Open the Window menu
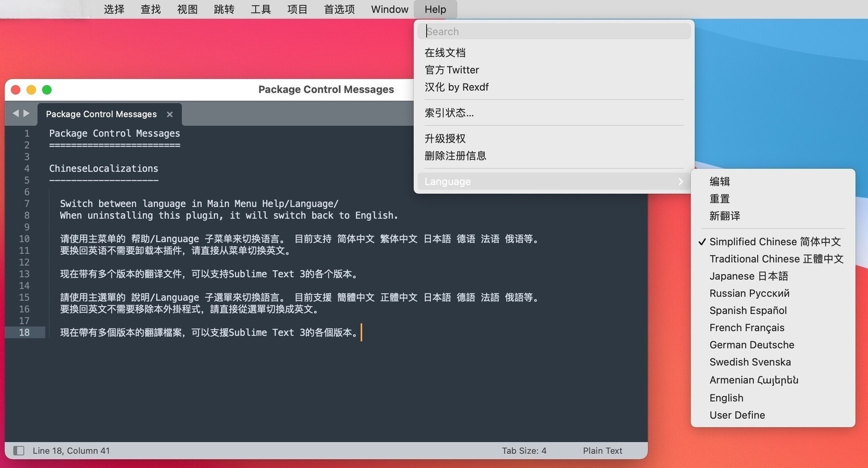This screenshot has height=468, width=868. [390, 10]
